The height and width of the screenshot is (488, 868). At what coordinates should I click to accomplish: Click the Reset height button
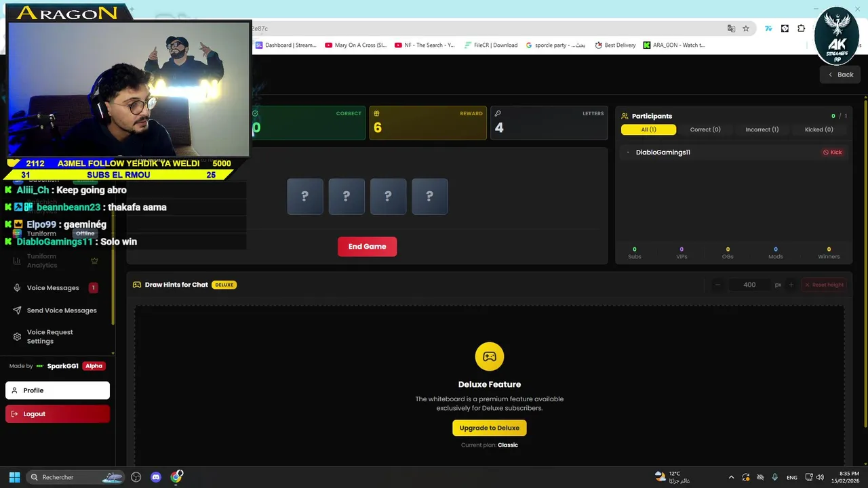coord(824,285)
